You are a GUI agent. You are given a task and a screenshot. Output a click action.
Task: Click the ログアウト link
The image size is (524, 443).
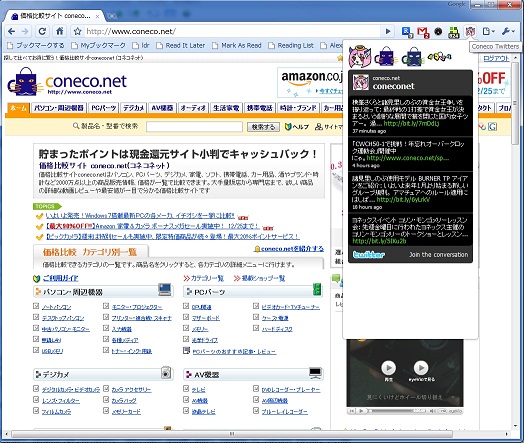click(496, 58)
